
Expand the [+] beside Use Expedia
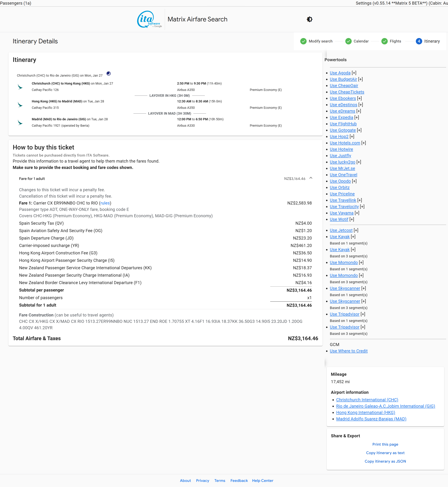point(357,117)
